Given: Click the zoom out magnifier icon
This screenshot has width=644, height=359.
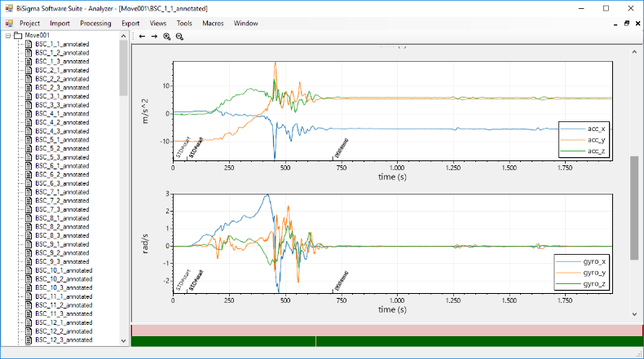Looking at the screenshot, I should pos(179,37).
